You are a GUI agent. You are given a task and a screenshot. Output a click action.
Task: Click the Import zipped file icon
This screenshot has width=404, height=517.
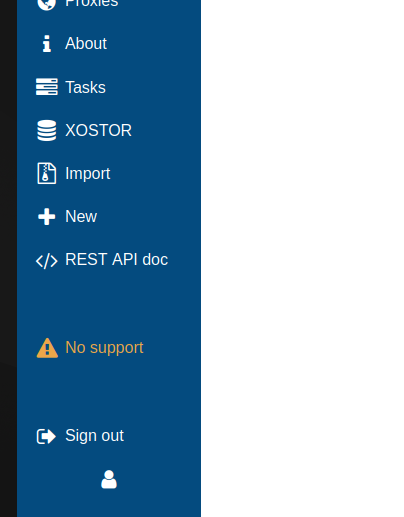pos(47,173)
